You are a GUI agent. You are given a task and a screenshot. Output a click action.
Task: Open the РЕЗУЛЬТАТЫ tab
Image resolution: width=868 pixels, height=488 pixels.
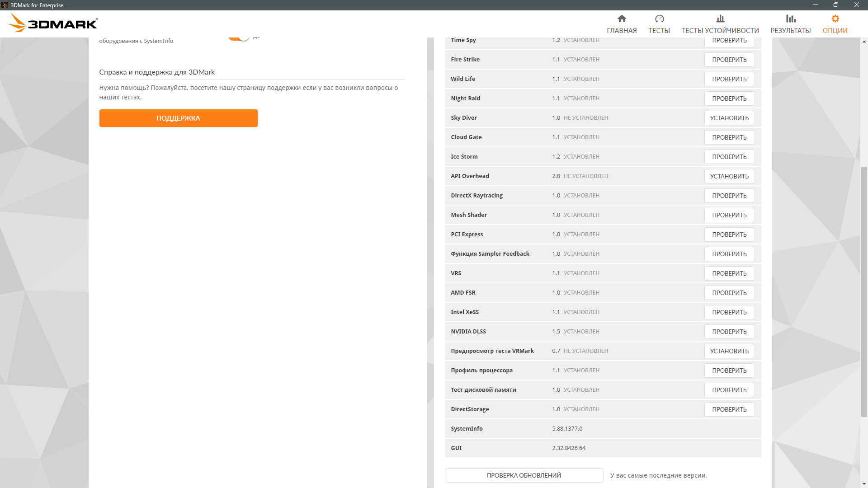(x=791, y=30)
